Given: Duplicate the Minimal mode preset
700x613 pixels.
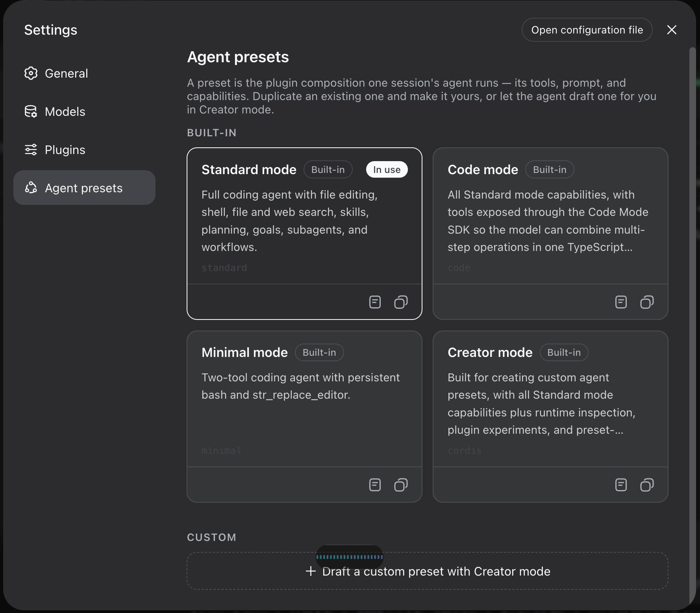Looking at the screenshot, I should 401,485.
